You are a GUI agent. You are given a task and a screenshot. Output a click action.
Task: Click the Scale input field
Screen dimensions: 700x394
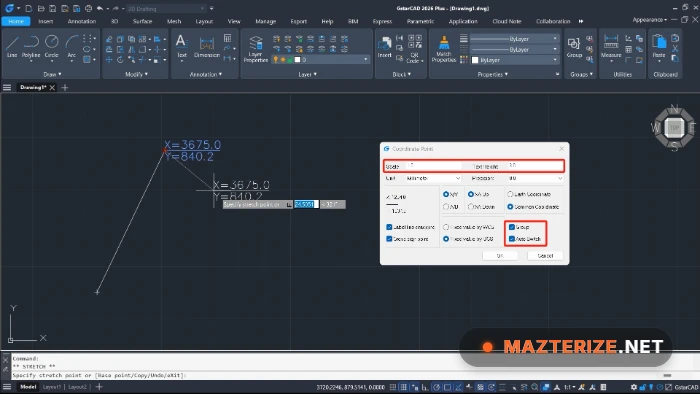click(x=433, y=166)
